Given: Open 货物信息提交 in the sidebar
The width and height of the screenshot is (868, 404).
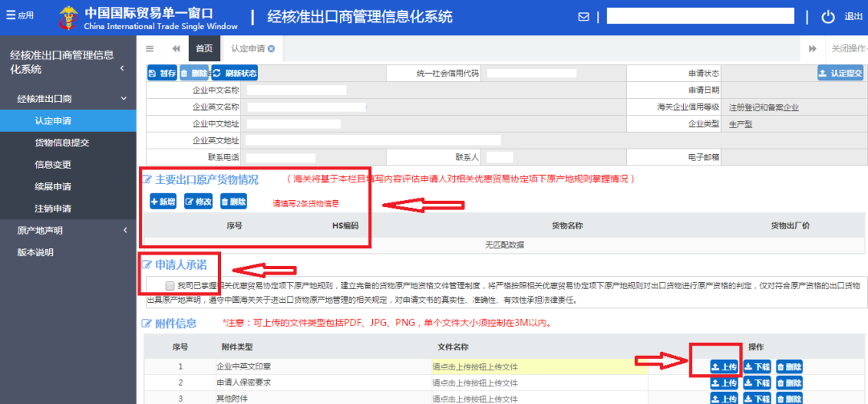Looking at the screenshot, I should [x=62, y=143].
